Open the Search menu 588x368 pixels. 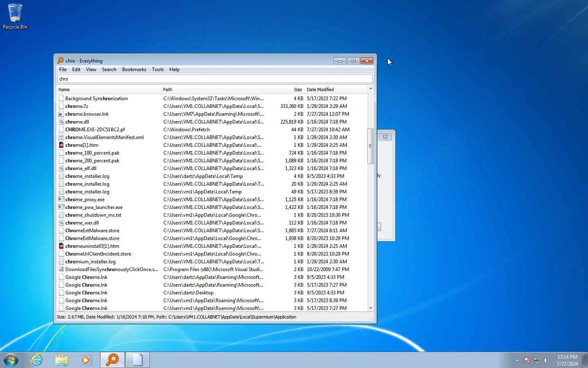click(109, 70)
